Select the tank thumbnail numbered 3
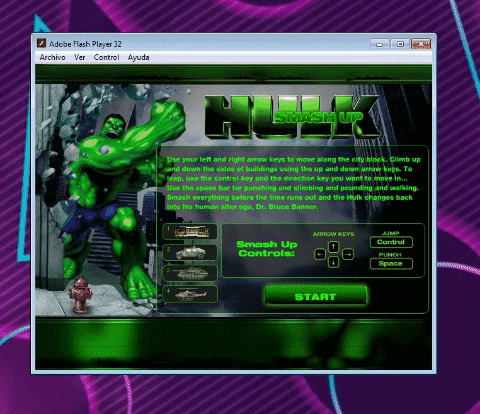Screen dimensions: 480x414 click(x=190, y=273)
